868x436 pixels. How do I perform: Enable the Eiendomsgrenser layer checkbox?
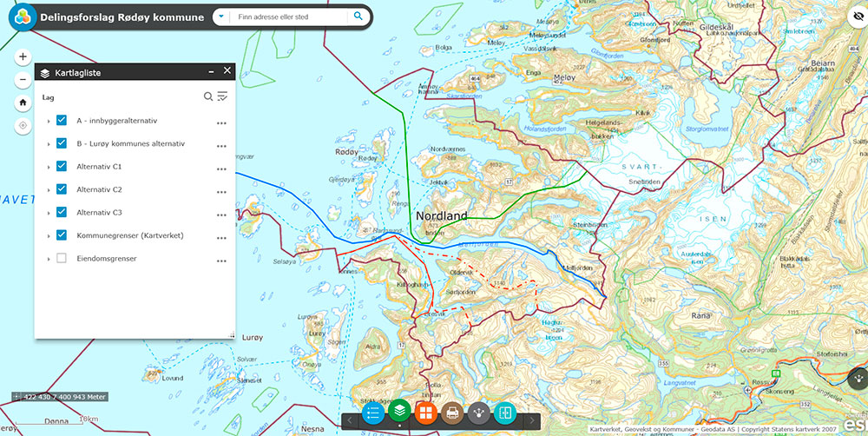[62, 258]
